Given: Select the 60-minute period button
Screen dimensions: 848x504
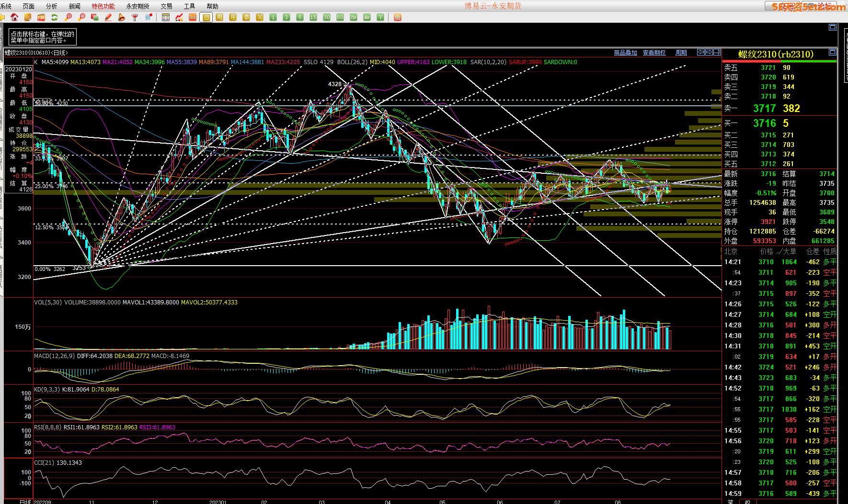Looking at the screenshot, I should pyautogui.click(x=340, y=17).
